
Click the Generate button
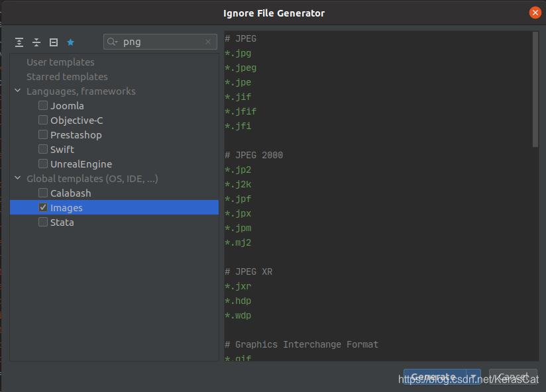[x=435, y=377]
